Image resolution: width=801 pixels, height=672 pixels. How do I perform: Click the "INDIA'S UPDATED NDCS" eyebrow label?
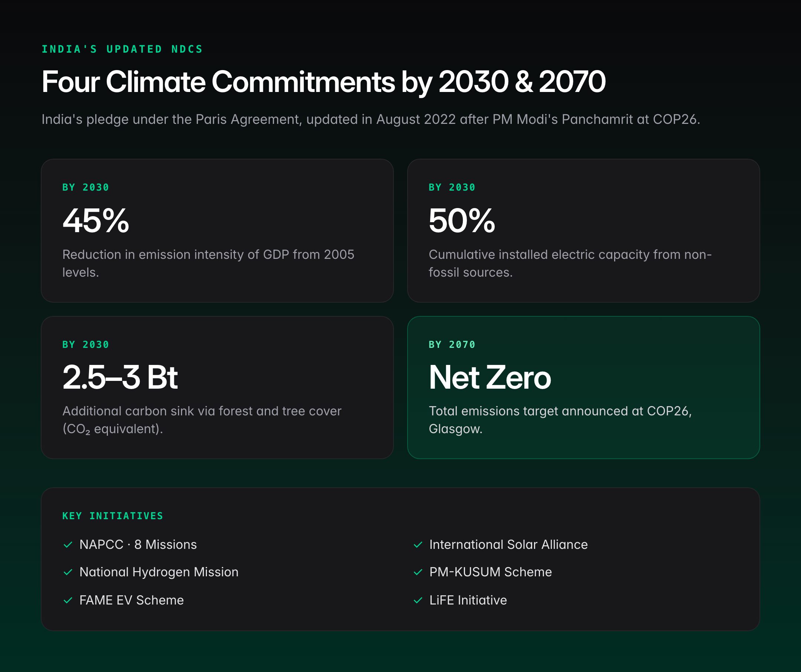pyautogui.click(x=122, y=49)
